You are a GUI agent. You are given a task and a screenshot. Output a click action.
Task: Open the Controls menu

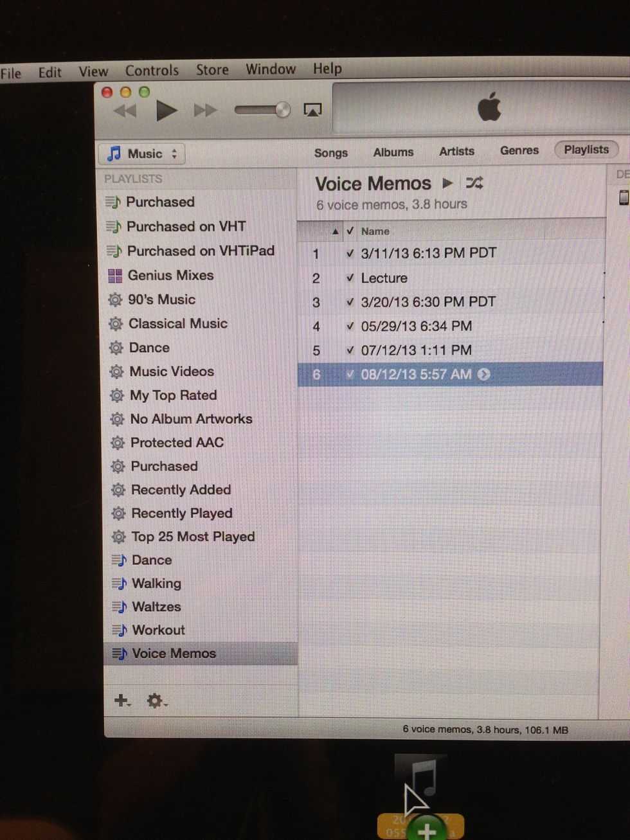[152, 71]
